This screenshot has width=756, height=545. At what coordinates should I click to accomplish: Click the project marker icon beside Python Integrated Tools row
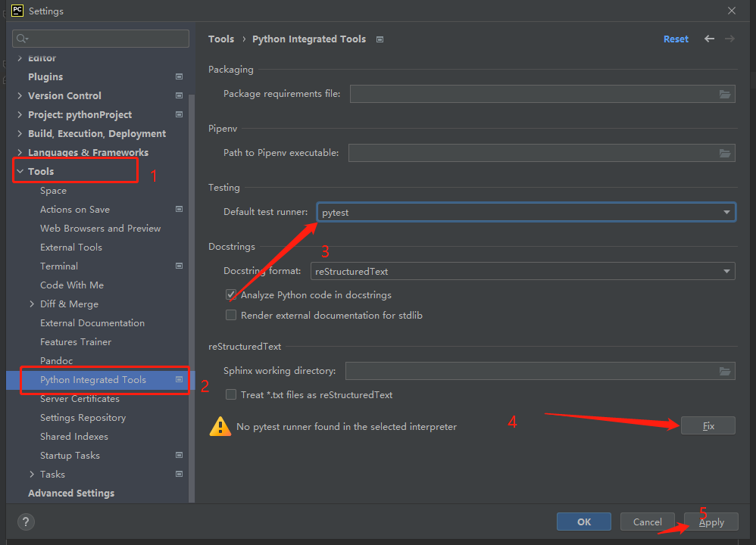pos(179,380)
